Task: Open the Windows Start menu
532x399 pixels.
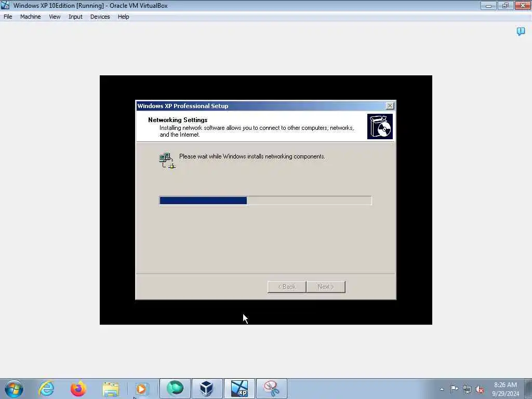Action: tap(14, 389)
